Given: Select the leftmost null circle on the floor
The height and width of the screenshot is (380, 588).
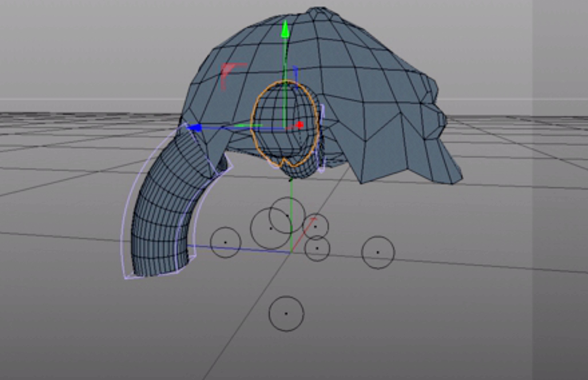Looking at the screenshot, I should [225, 243].
